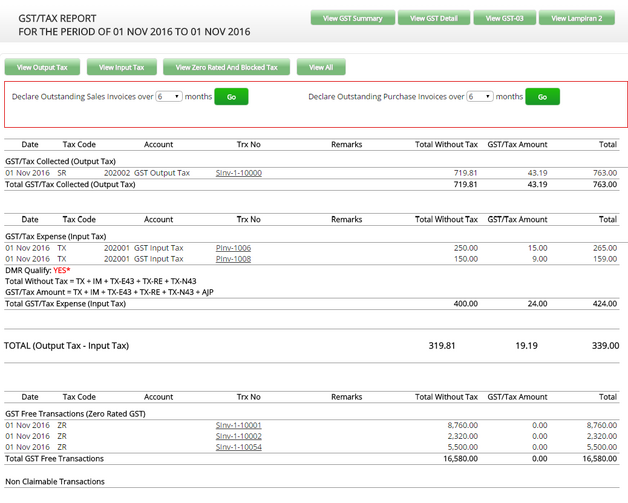Click the 'GST/Tax Collected (Output Tax)' heading
Viewport: 628px width, 503px height.
click(x=60, y=161)
